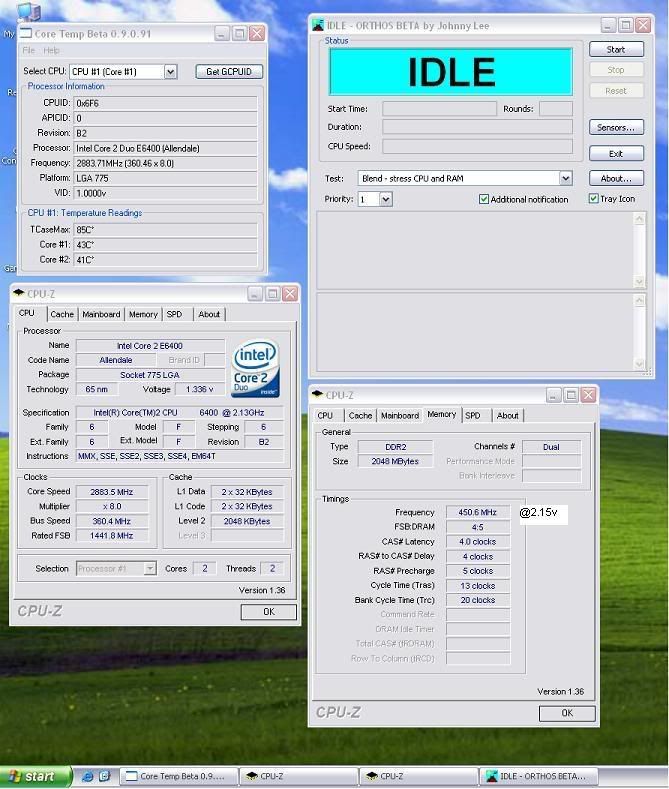Image resolution: width=669 pixels, height=789 pixels.
Task: Click upper log pane scroll up arrow in Orthos
Action: (x=639, y=219)
